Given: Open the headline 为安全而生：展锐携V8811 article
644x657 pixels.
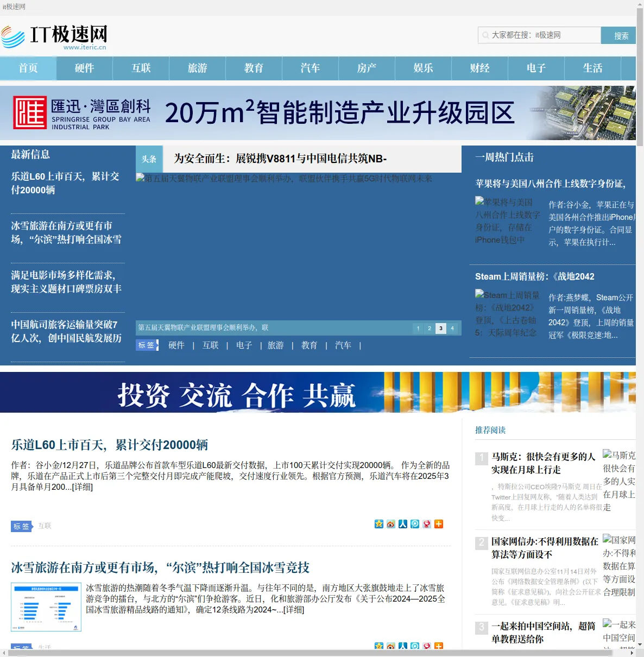Looking at the screenshot, I should (280, 159).
